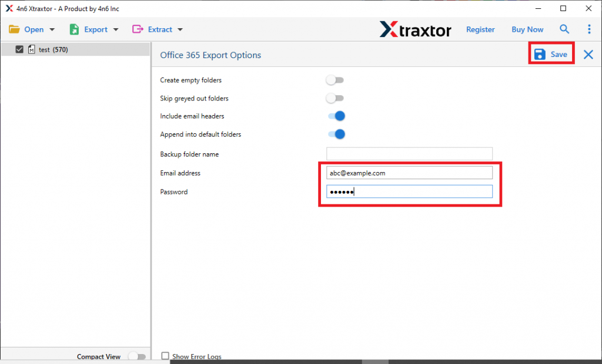The width and height of the screenshot is (602, 364).
Task: Expand the Extract dropdown arrow
Action: [x=180, y=29]
